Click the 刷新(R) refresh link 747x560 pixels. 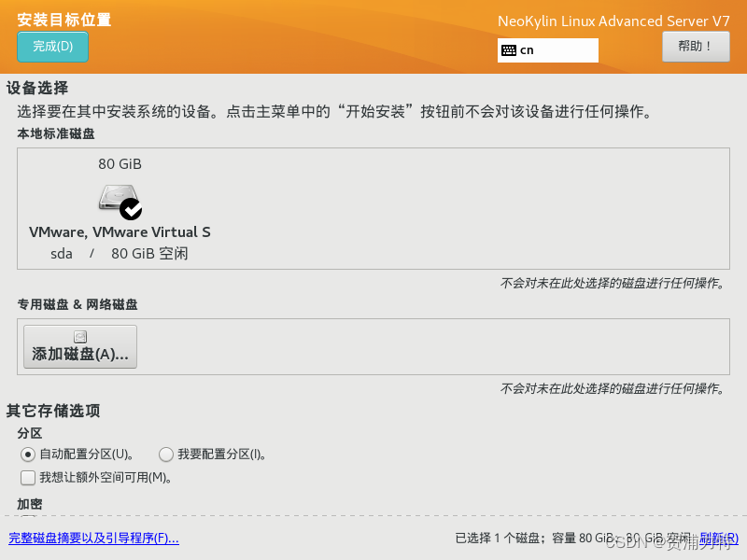[x=719, y=539]
